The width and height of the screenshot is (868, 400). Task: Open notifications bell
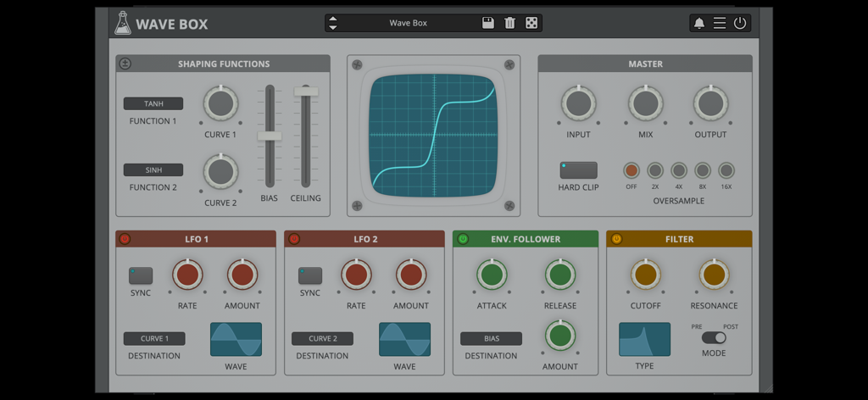(x=699, y=23)
